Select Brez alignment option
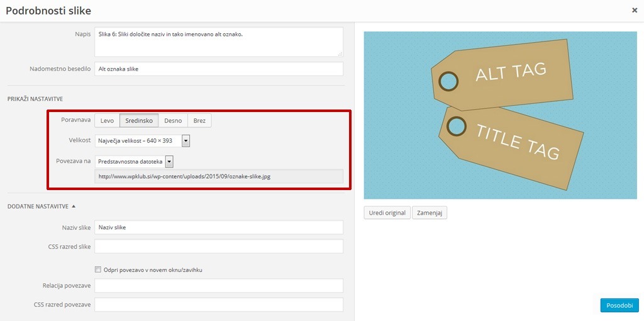 (x=199, y=121)
